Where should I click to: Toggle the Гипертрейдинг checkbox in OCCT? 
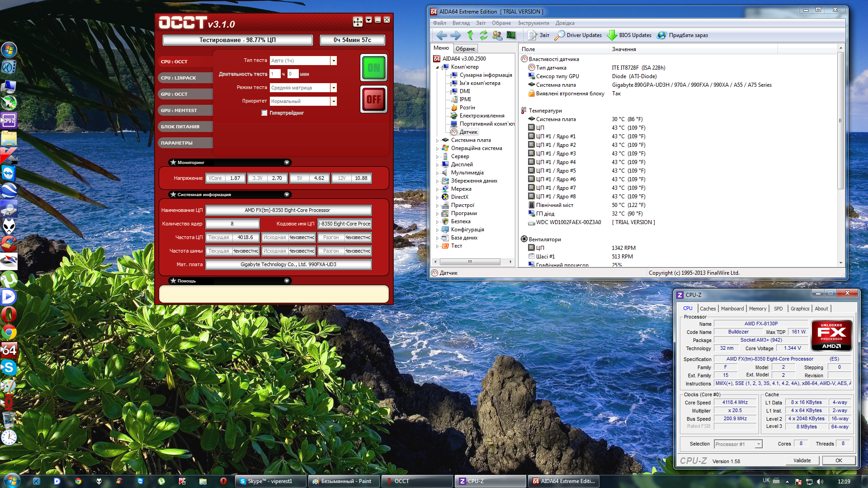pos(264,113)
